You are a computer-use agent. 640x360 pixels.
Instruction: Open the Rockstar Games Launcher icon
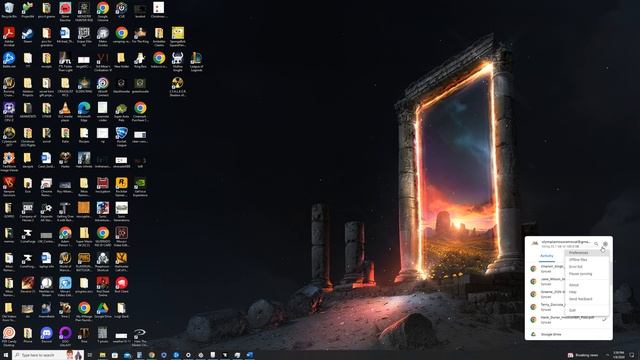122,186
